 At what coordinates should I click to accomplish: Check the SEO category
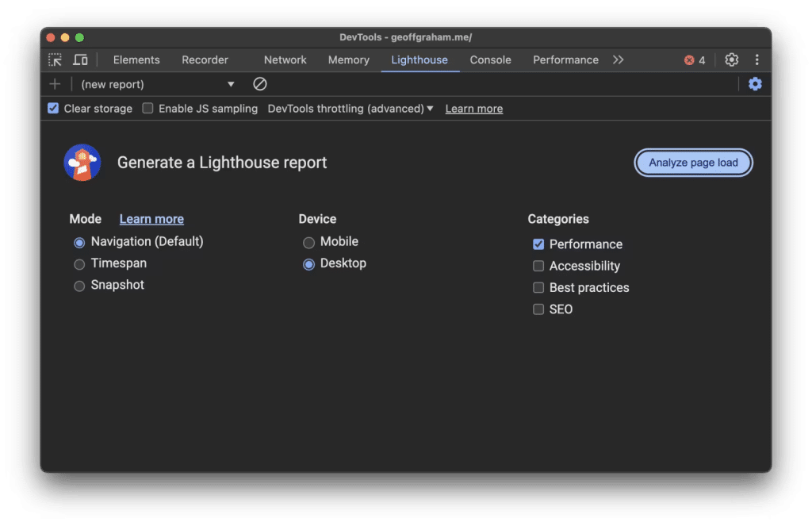tap(538, 309)
